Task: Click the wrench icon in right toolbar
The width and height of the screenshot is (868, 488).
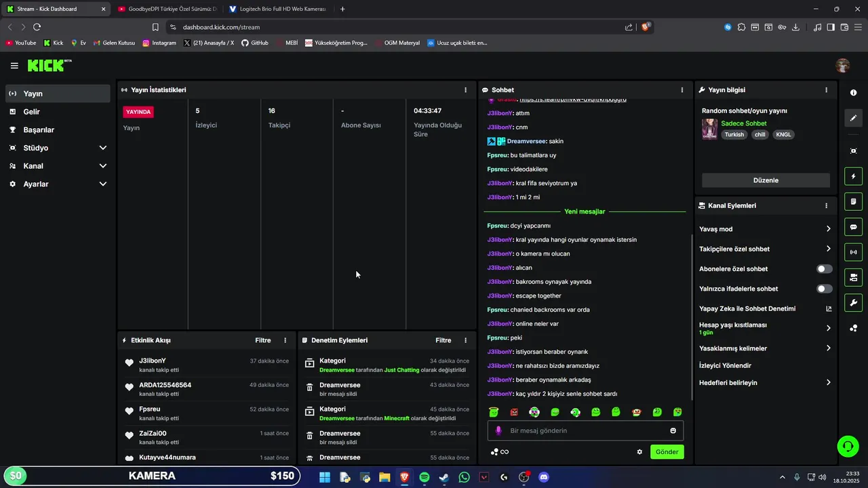Action: pos(853,302)
